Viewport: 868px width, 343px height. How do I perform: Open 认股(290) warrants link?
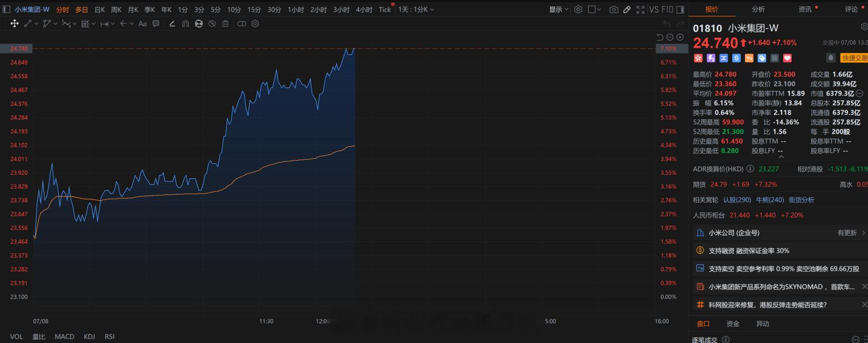737,200
